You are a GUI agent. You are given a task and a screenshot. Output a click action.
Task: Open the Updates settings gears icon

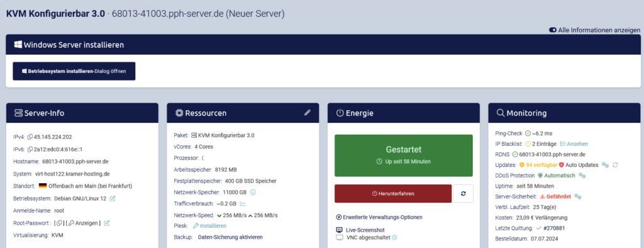coord(605,165)
